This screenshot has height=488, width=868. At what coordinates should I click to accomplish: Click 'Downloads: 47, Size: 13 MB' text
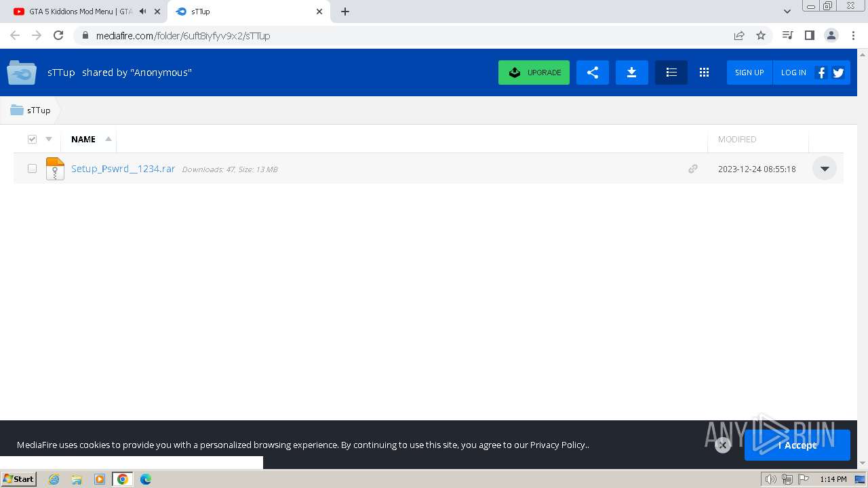230,169
